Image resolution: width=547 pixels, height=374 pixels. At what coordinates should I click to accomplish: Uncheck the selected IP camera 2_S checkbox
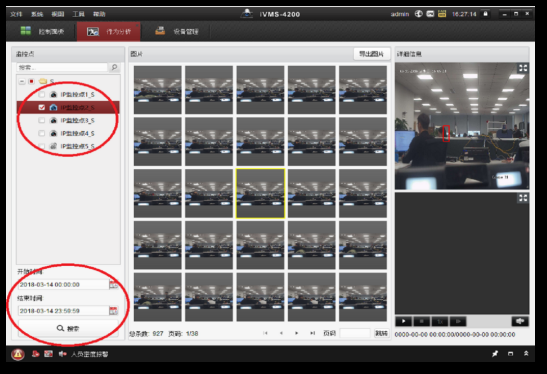(x=42, y=107)
